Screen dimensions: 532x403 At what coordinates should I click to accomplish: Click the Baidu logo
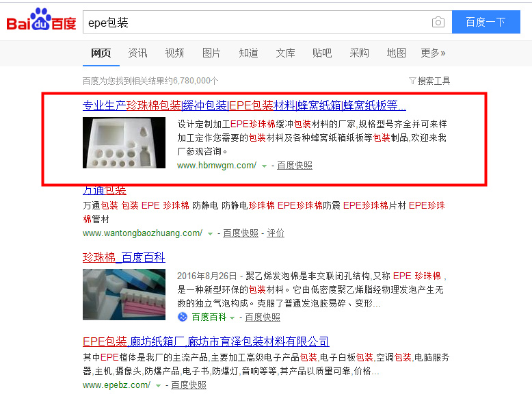pyautogui.click(x=41, y=20)
